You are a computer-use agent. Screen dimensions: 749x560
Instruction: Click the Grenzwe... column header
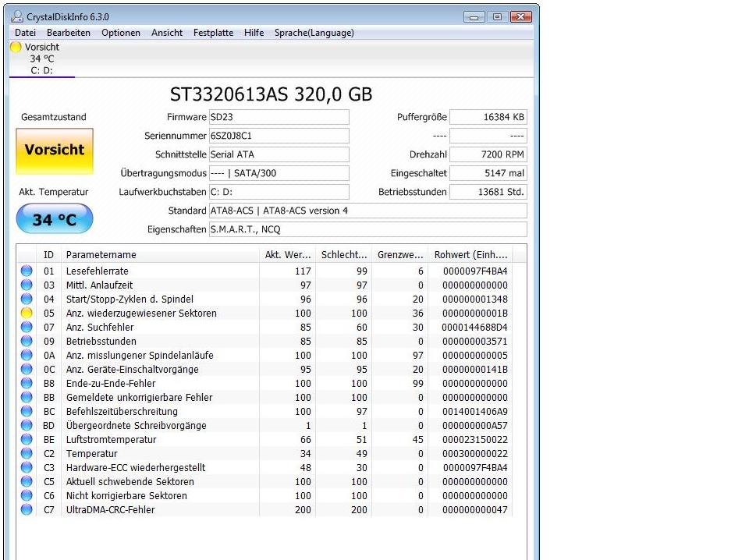(x=400, y=254)
